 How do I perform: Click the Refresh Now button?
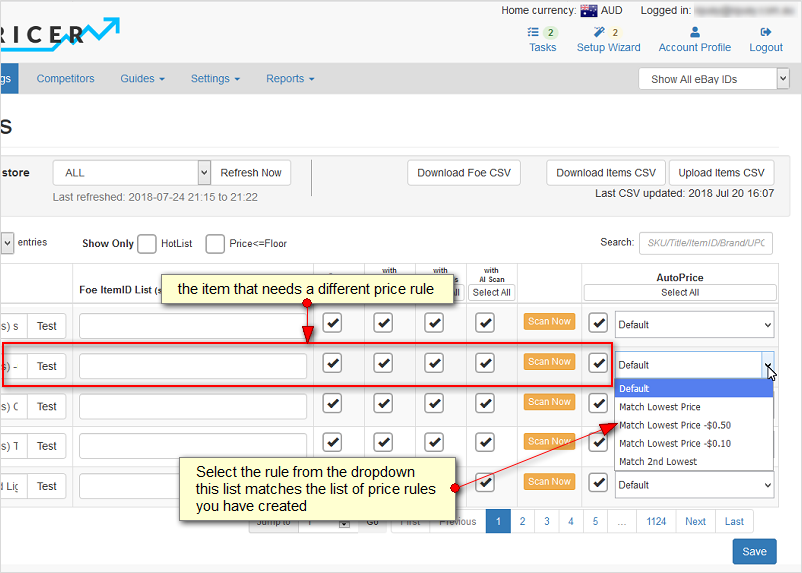[x=251, y=173]
